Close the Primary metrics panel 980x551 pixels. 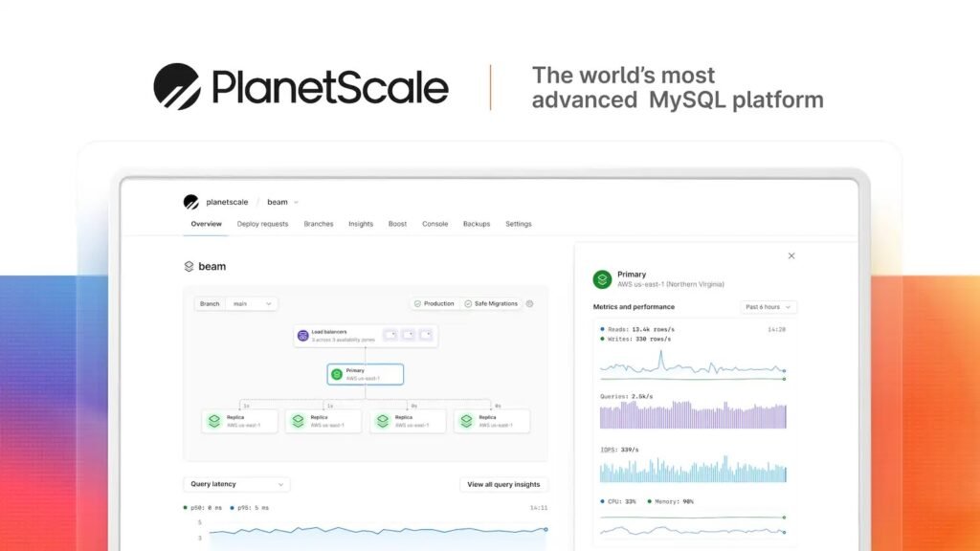(x=791, y=255)
